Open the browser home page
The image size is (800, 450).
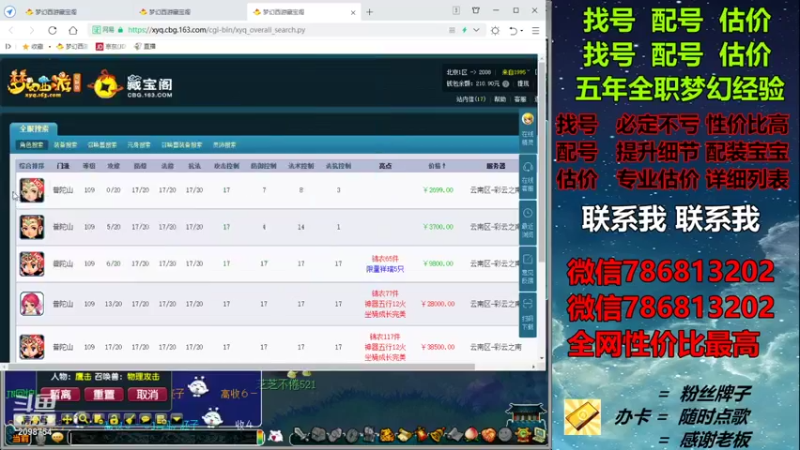pos(73,30)
